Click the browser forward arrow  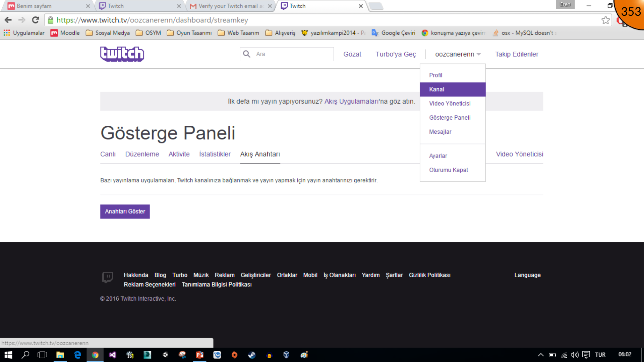[x=22, y=20]
